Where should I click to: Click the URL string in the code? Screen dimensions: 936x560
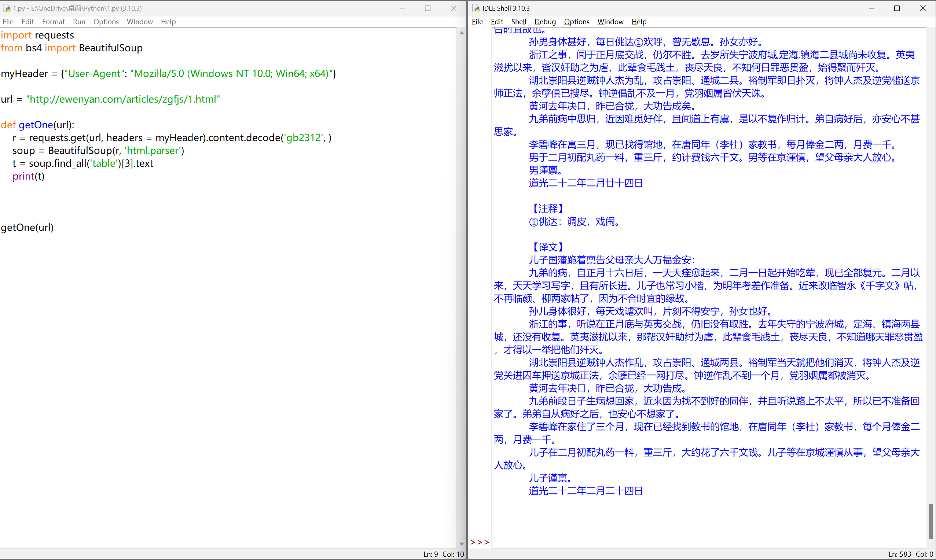[123, 99]
